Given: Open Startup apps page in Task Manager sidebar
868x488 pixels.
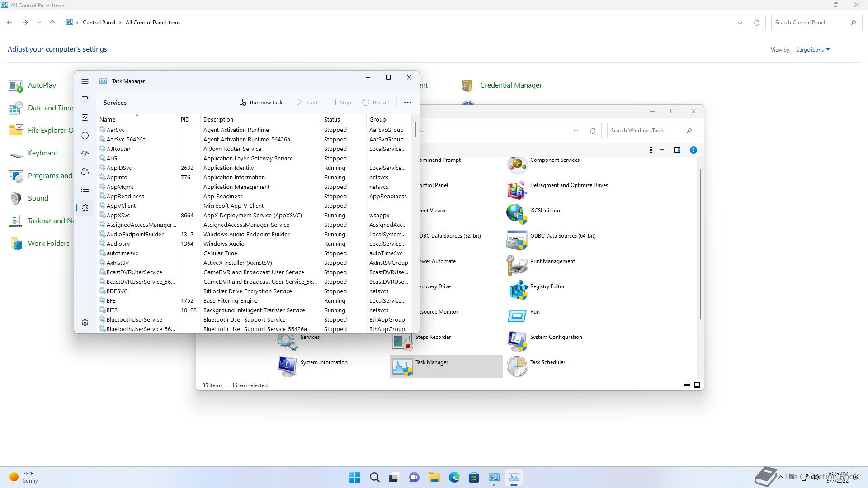Looking at the screenshot, I should point(85,154).
